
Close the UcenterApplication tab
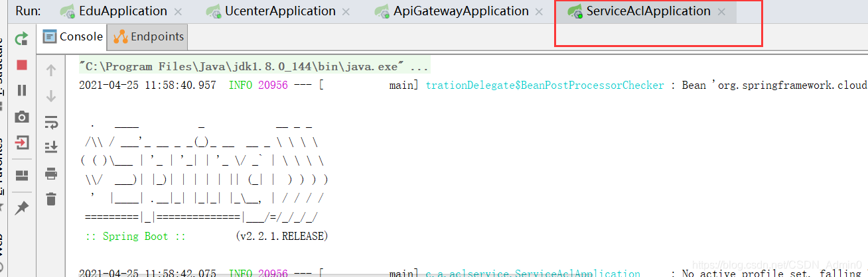(x=346, y=12)
